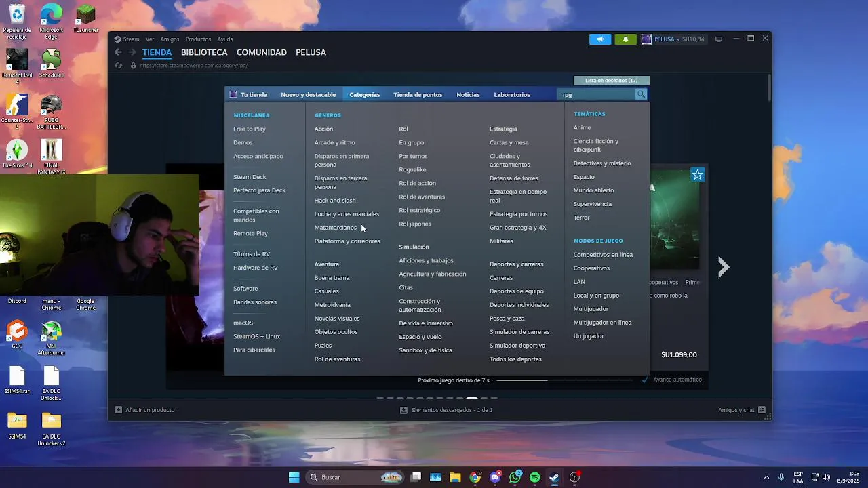Toggle Avance automático checkbox
Image resolution: width=868 pixels, height=488 pixels.
[645, 380]
